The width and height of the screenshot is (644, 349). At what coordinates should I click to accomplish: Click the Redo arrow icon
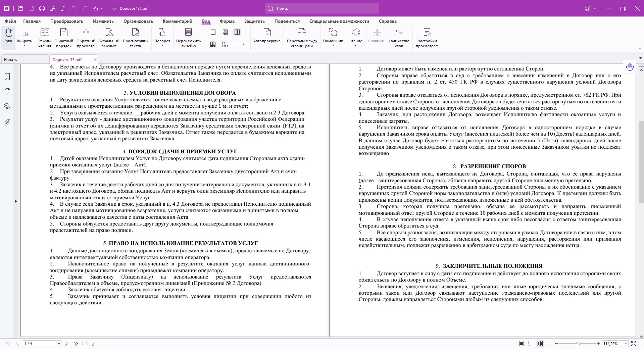85,8
